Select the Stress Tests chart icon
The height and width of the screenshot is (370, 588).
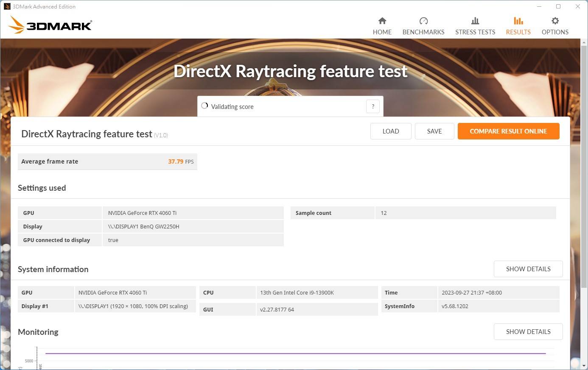pos(475,21)
